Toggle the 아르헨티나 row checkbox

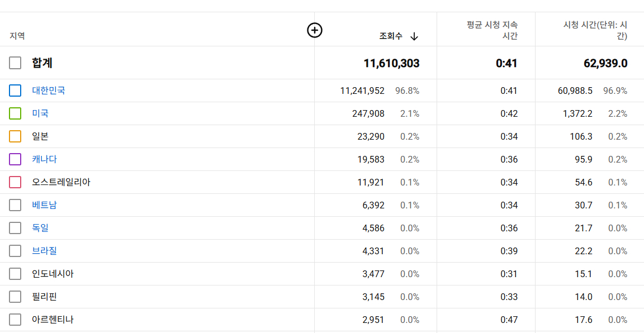pos(15,320)
